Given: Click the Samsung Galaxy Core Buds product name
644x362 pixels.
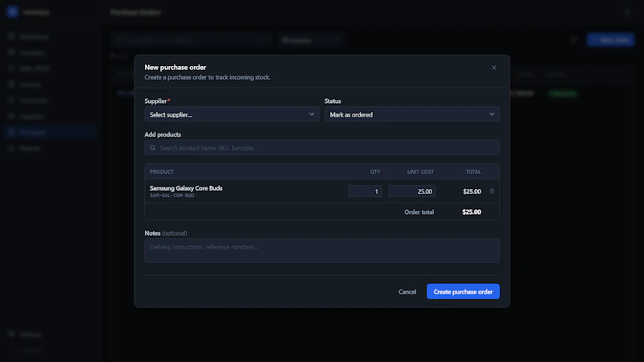Looking at the screenshot, I should [x=186, y=188].
